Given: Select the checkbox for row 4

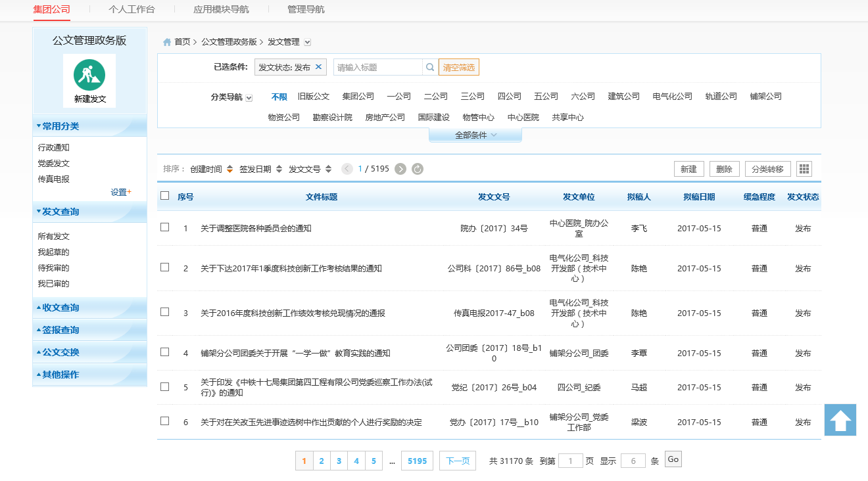Looking at the screenshot, I should (x=165, y=352).
